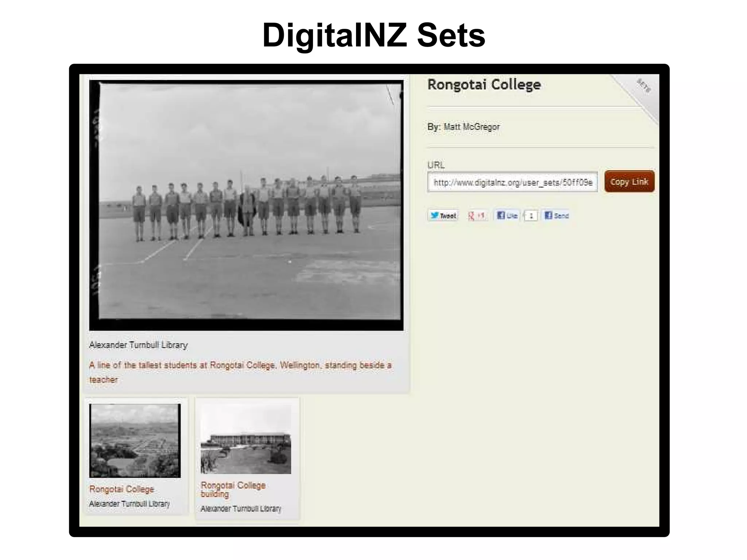Click the like count box showing 1
This screenshot has width=747, height=560.
(531, 215)
